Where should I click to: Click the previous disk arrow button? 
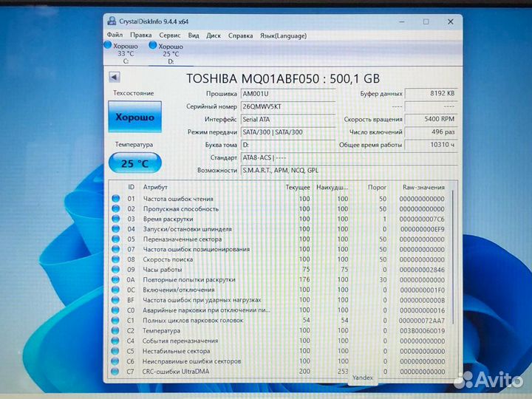115,77
